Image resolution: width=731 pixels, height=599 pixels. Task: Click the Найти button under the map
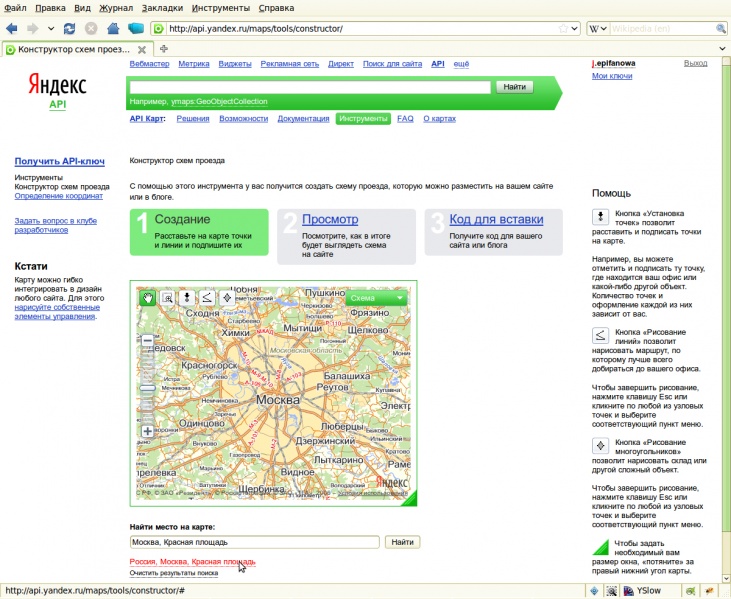point(402,542)
